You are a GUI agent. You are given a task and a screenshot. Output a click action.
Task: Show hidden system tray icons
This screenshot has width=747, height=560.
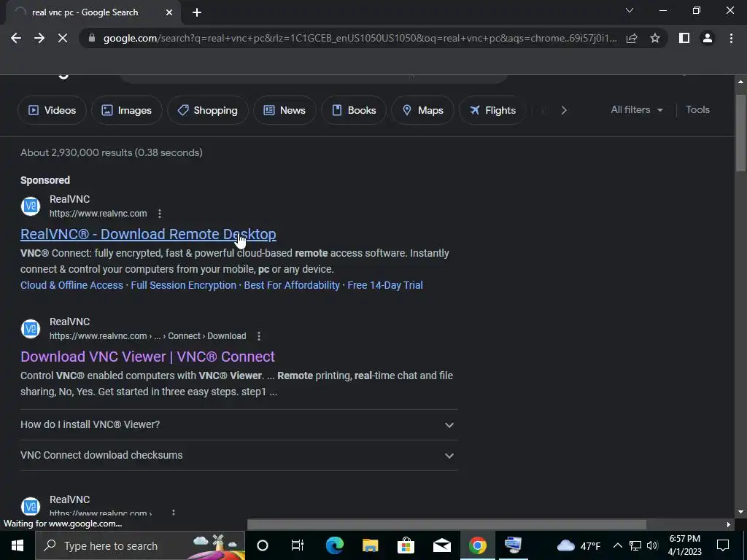click(617, 545)
